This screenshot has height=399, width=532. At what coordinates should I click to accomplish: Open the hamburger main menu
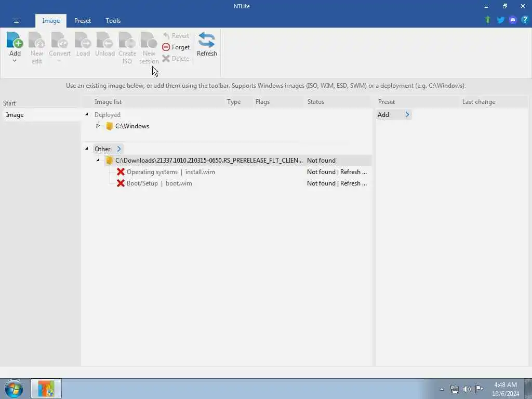click(16, 21)
